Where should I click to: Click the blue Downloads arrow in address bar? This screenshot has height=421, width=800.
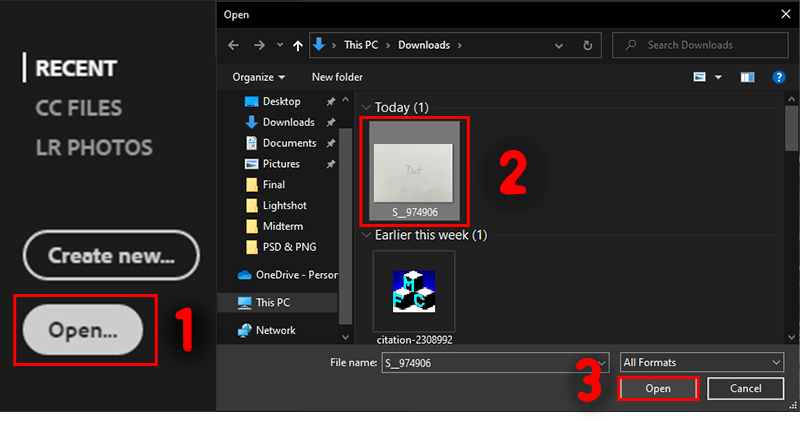[x=319, y=44]
